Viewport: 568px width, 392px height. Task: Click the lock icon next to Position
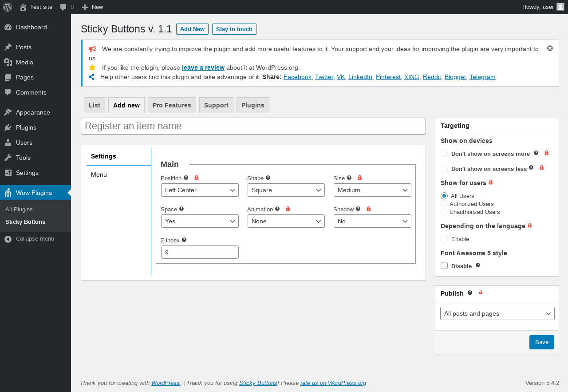(x=197, y=178)
